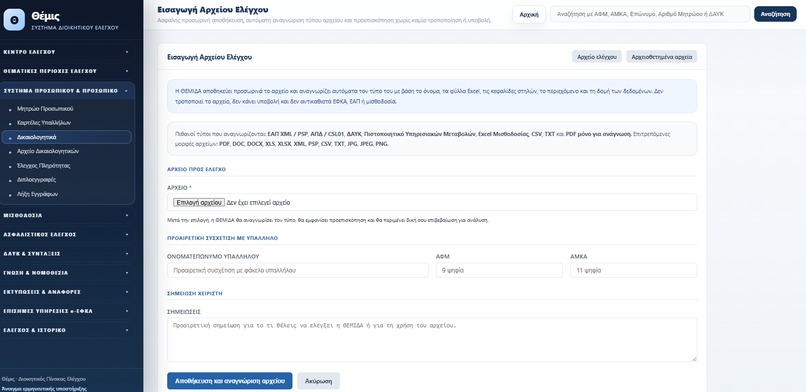Open Λήξη Εγγράφων in sidebar
The width and height of the screenshot is (806, 392).
click(67, 194)
